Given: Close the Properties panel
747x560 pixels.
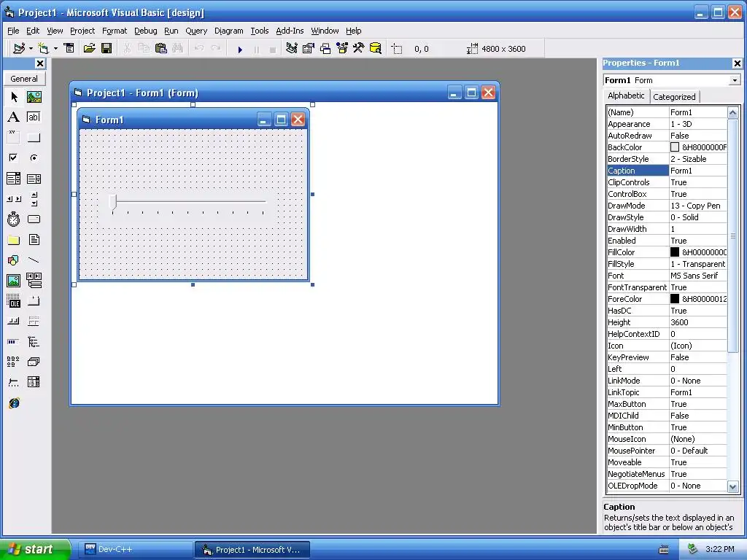Looking at the screenshot, I should [737, 63].
